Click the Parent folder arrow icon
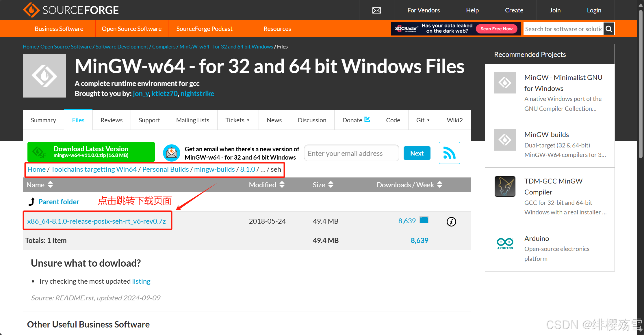 [x=32, y=201]
